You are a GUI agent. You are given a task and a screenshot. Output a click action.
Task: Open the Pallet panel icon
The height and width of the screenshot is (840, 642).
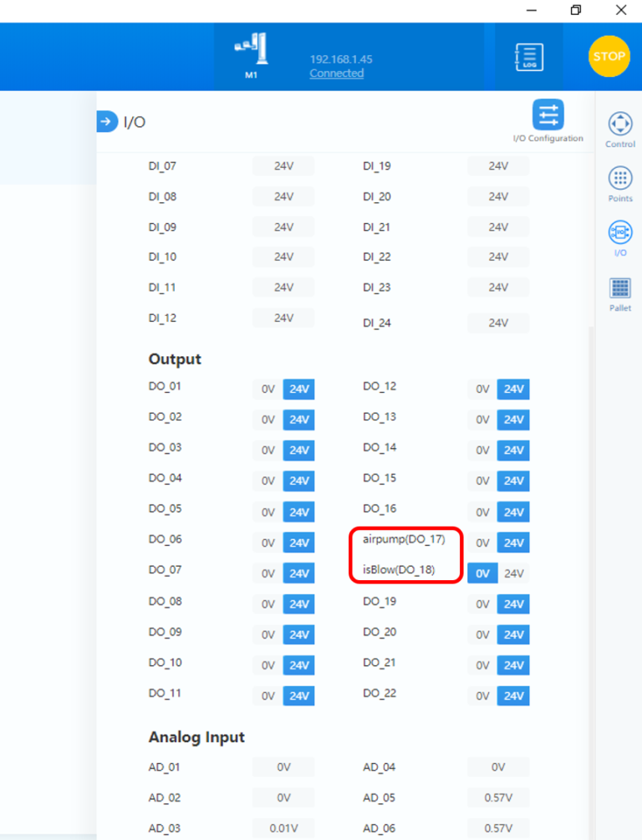[620, 288]
